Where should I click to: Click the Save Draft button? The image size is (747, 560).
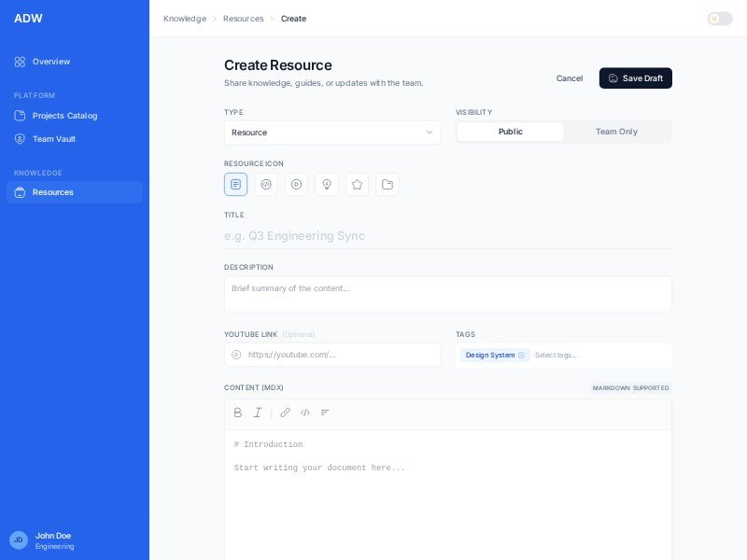point(635,78)
